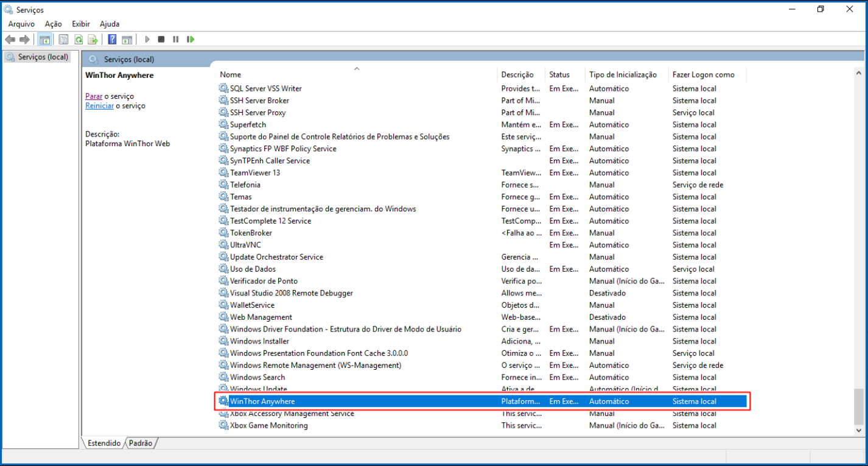Sort by the Descrição column header
The width and height of the screenshot is (868, 466).
click(521, 74)
